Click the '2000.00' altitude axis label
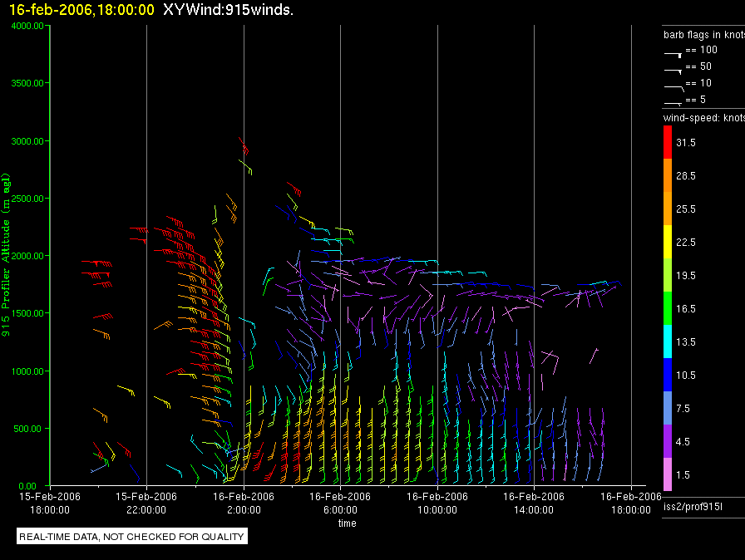The image size is (745, 560). 27,256
